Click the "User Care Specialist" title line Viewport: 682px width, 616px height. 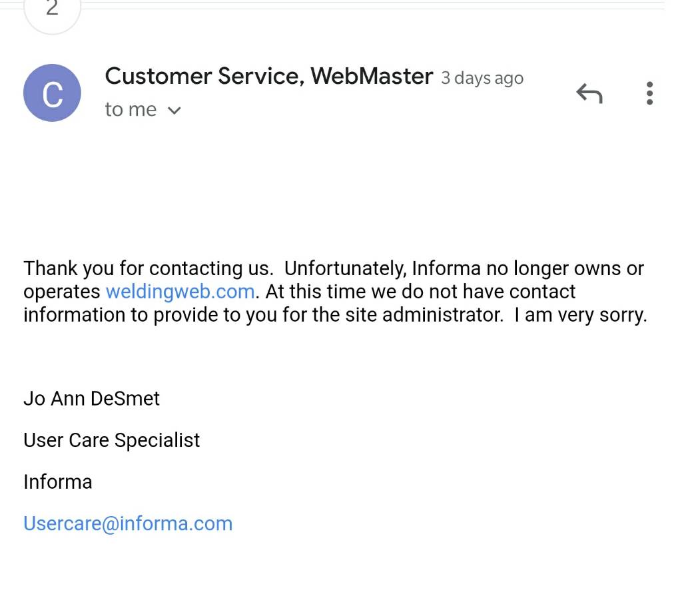112,440
